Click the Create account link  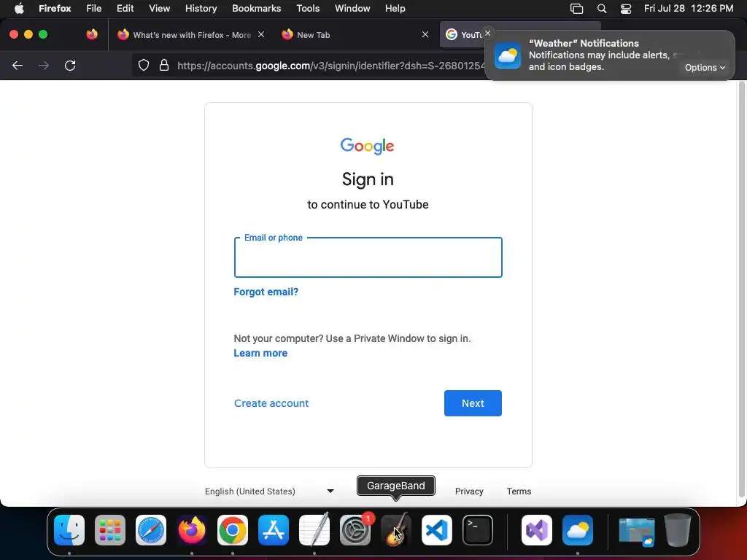click(271, 403)
